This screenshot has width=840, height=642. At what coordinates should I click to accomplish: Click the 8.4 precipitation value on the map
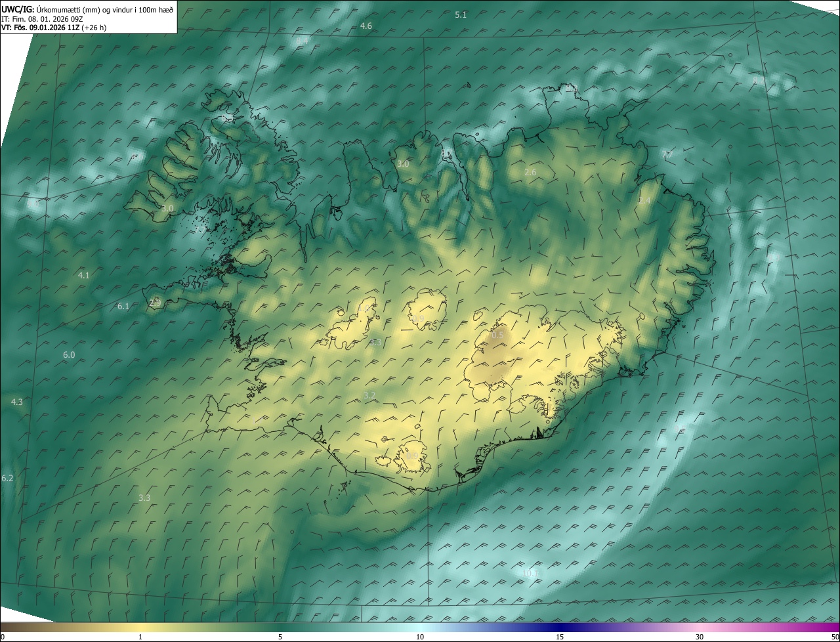(x=302, y=41)
